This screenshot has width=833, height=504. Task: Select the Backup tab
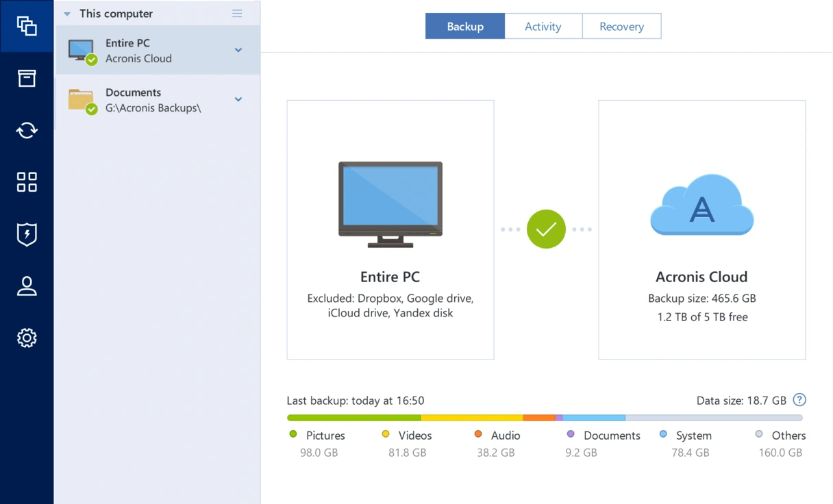tap(465, 27)
